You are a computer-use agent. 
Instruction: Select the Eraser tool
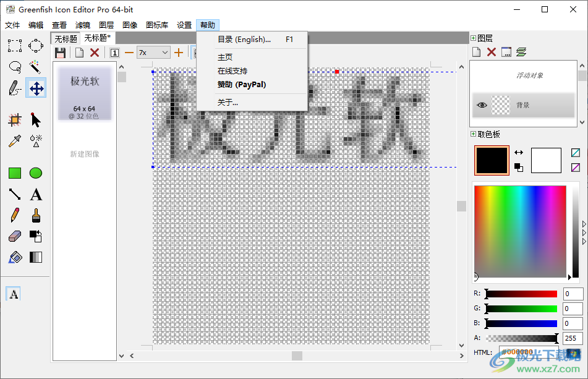pyautogui.click(x=14, y=236)
